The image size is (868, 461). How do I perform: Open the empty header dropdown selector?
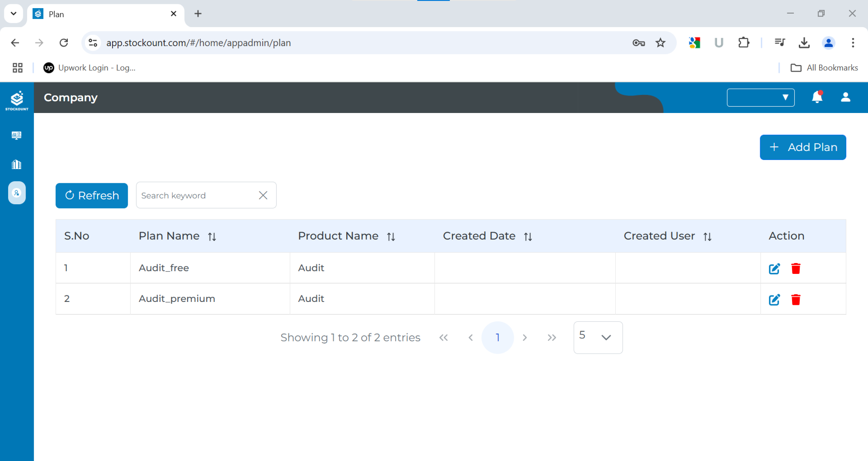click(760, 97)
